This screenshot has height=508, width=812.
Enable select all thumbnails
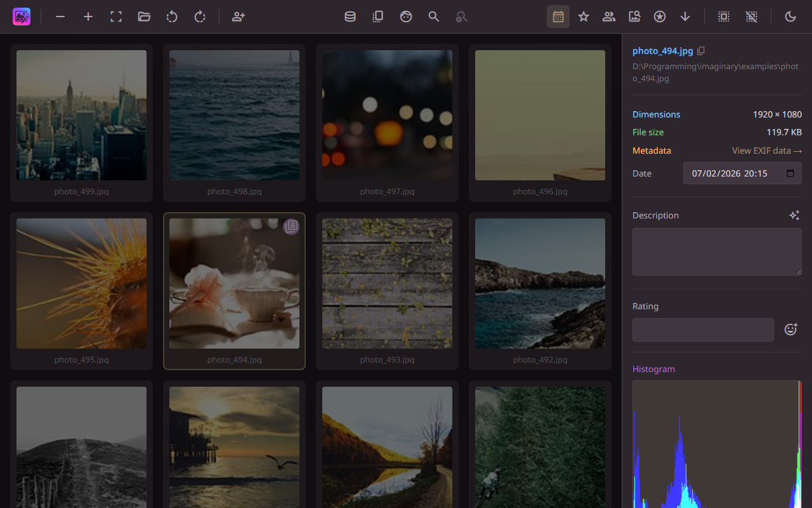pyautogui.click(x=723, y=17)
